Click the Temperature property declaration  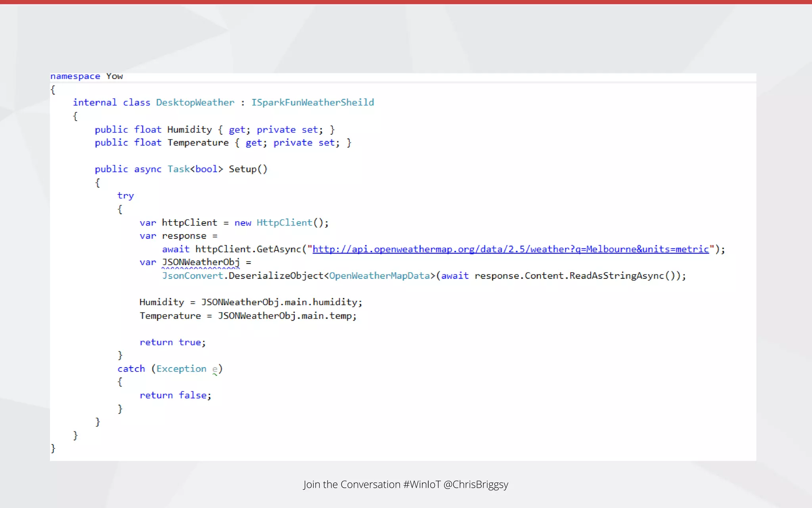click(x=198, y=143)
